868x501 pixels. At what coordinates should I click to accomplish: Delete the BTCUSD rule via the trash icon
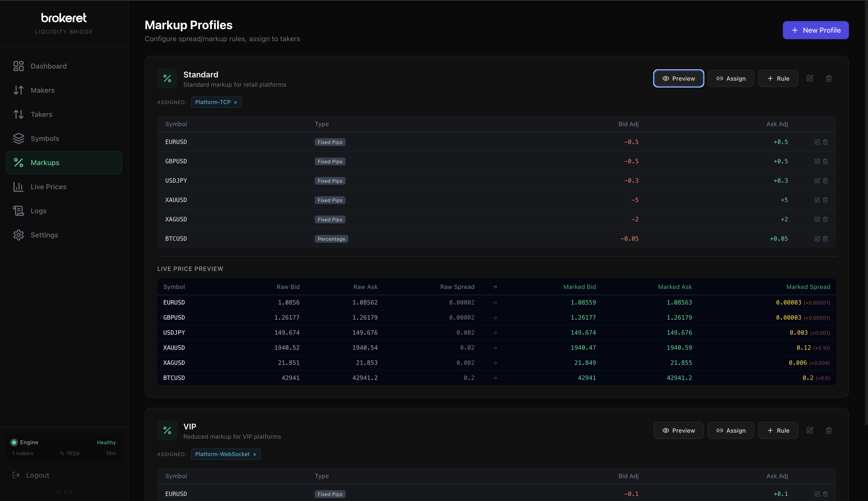(x=825, y=238)
